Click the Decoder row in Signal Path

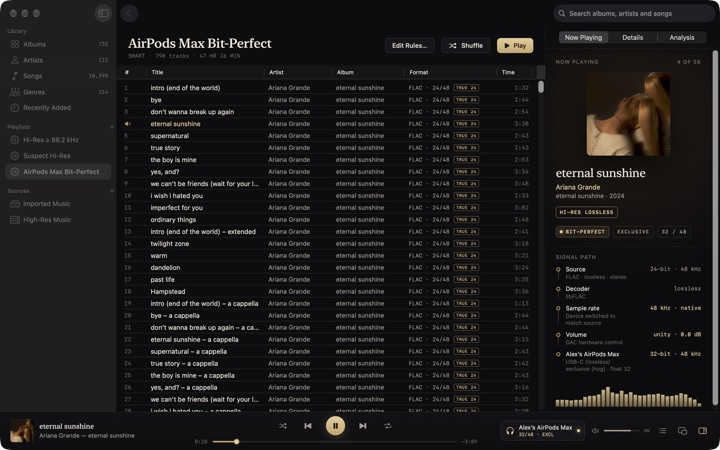click(628, 292)
